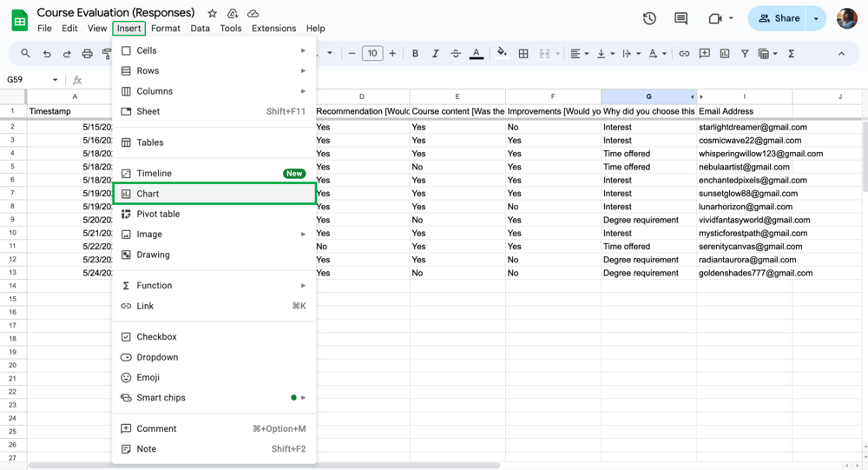Click the functions sigma icon

point(791,54)
